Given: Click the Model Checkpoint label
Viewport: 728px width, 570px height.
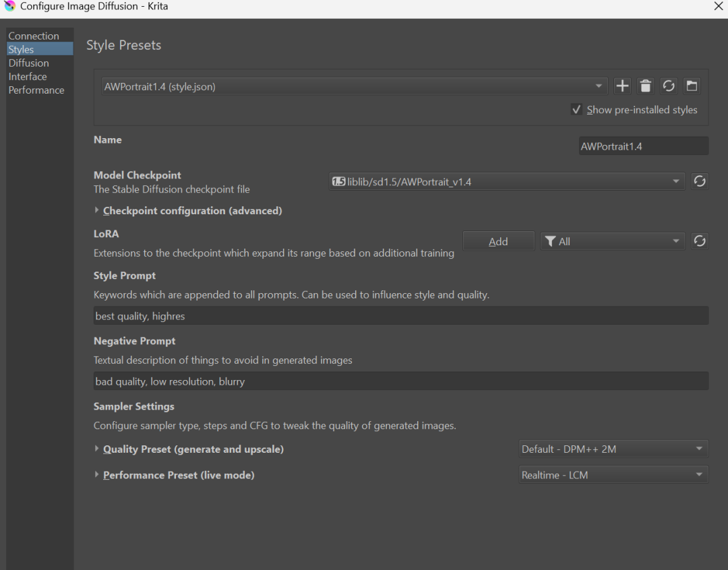Looking at the screenshot, I should [x=138, y=175].
